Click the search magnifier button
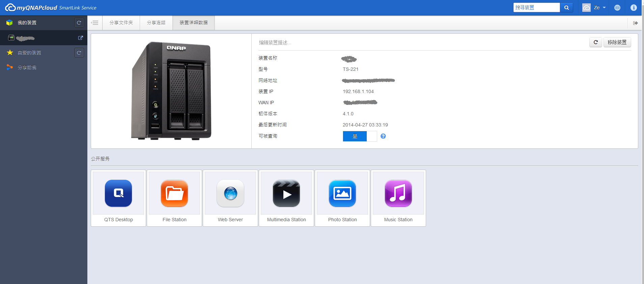Screen dimensions: 644x284 click(x=566, y=7)
